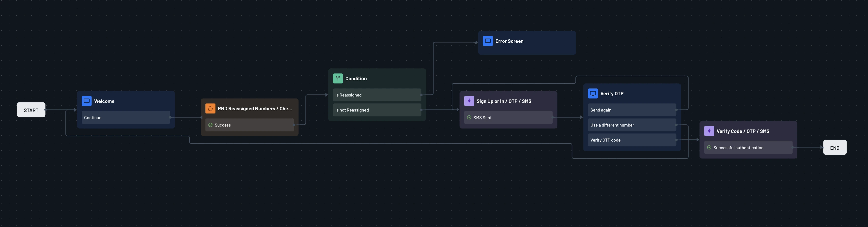This screenshot has width=868, height=227.
Task: Click the checkmark next to Successful authentication
Action: [710, 147]
